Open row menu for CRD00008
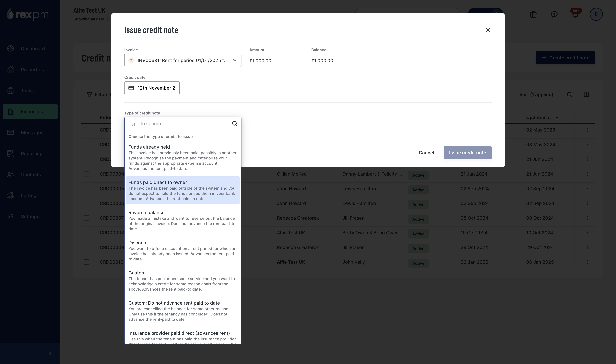This screenshot has height=364, width=616. coord(587,233)
